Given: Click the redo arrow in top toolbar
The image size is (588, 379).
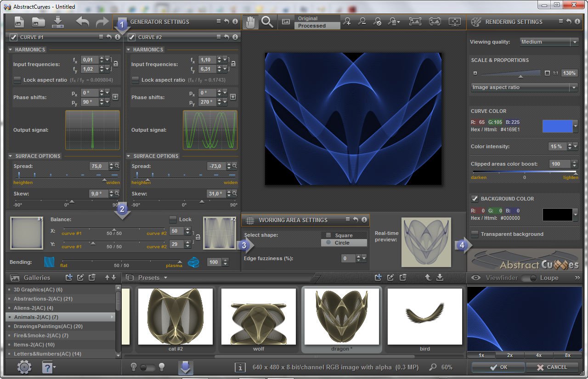Looking at the screenshot, I should (x=102, y=22).
